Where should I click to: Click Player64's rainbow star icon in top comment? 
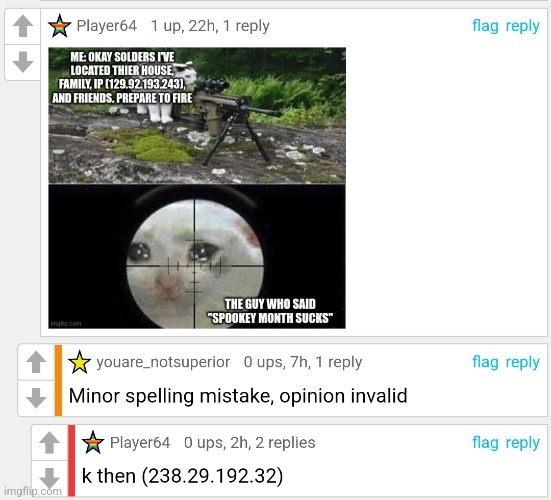click(x=60, y=26)
